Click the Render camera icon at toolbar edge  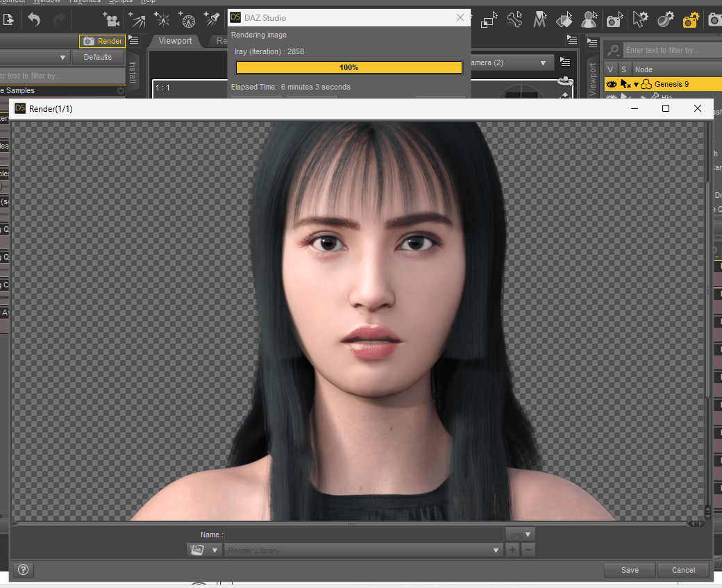point(714,20)
